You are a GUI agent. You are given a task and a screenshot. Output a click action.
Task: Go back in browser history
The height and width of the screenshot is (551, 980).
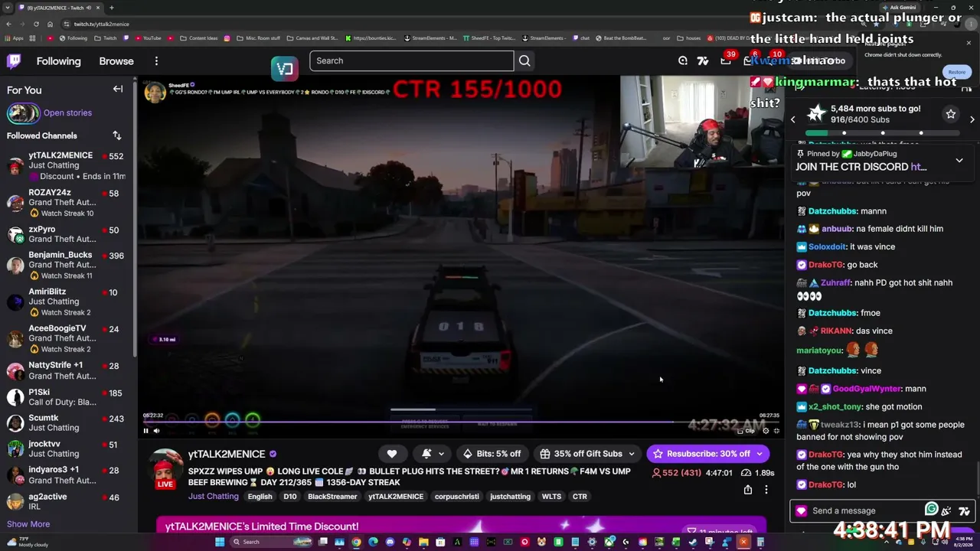pos(9,24)
